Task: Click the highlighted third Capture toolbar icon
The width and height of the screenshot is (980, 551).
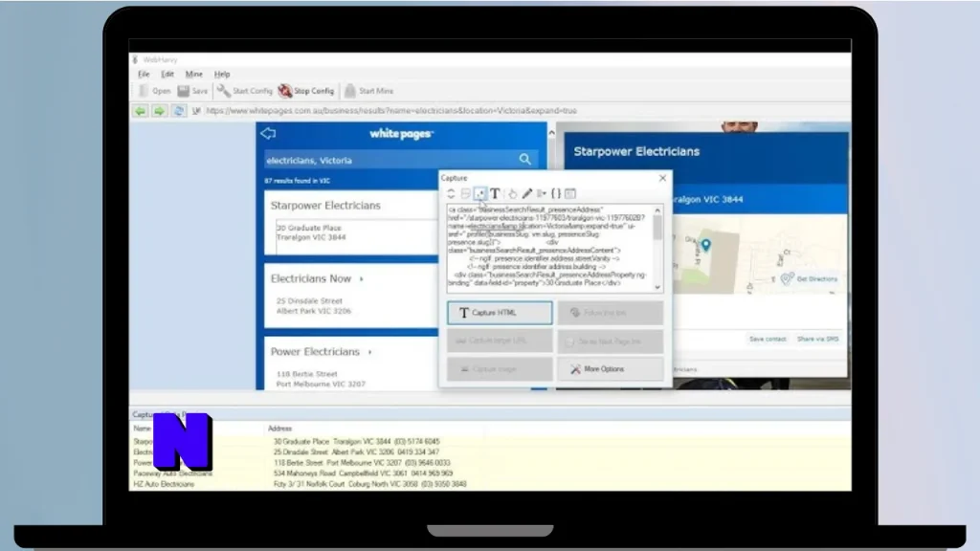Action: [480, 193]
